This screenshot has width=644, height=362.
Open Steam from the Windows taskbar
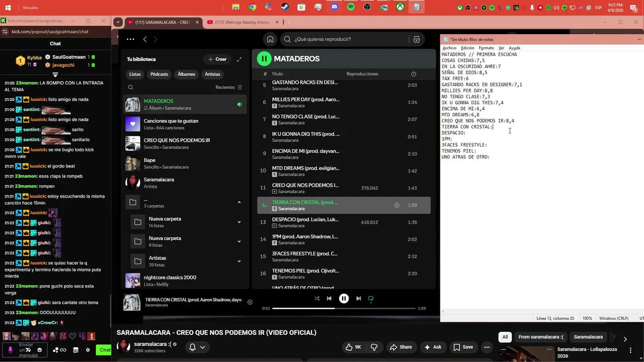pos(285,7)
